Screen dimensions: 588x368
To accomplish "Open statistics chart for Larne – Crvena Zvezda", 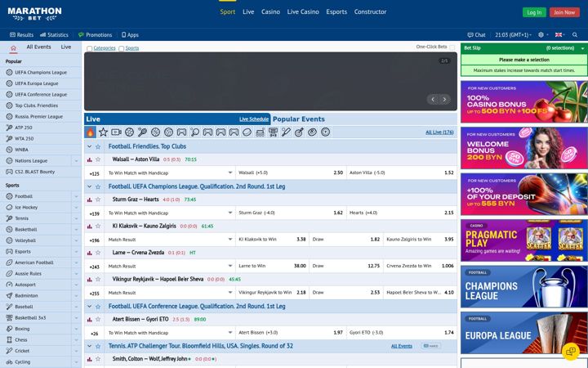I will click(89, 253).
